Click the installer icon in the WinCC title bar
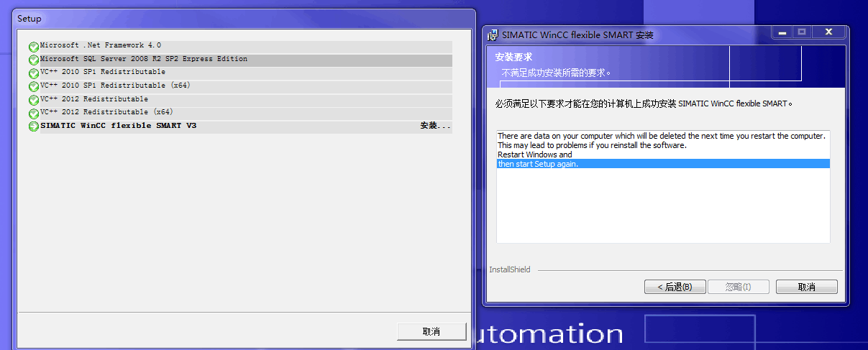This screenshot has height=350, width=868. pos(493,34)
